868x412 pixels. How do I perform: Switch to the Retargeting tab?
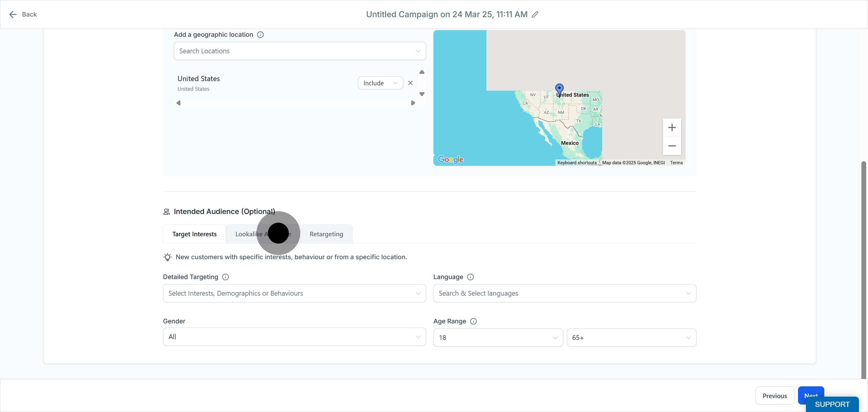pos(326,234)
